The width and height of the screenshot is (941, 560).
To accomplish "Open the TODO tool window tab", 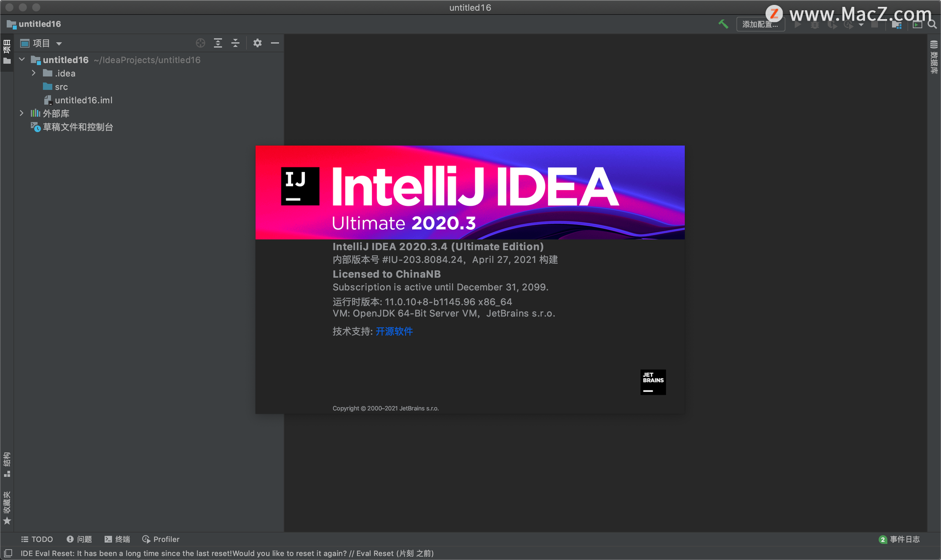I will click(x=37, y=539).
